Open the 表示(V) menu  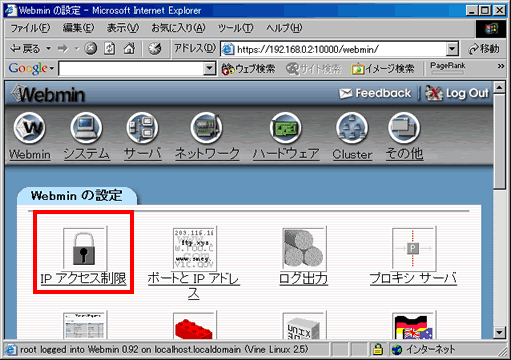(x=123, y=28)
